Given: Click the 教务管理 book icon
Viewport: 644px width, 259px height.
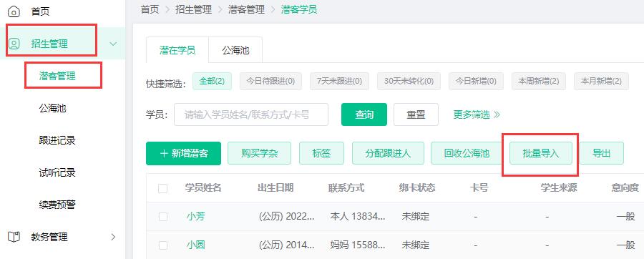Looking at the screenshot, I should [x=14, y=237].
